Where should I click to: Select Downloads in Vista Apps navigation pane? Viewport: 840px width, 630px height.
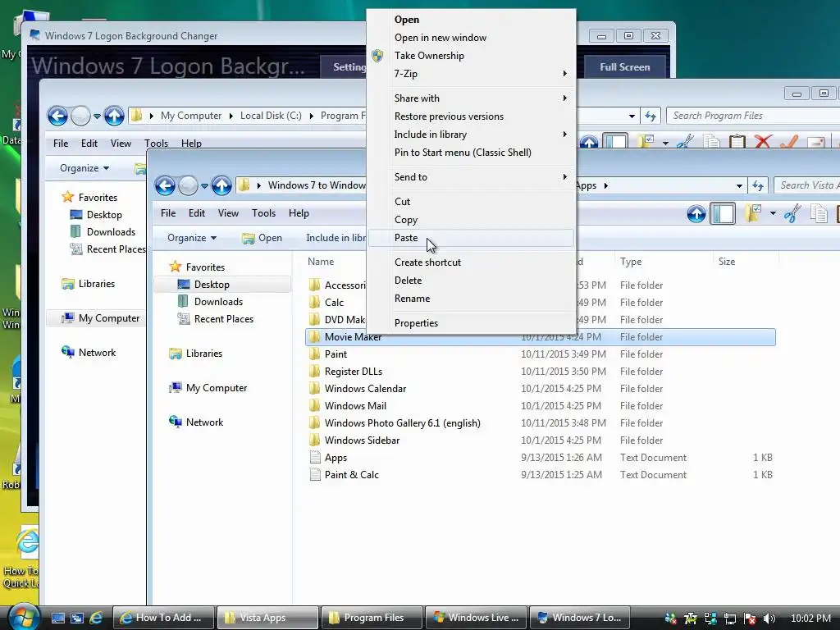pos(218,302)
